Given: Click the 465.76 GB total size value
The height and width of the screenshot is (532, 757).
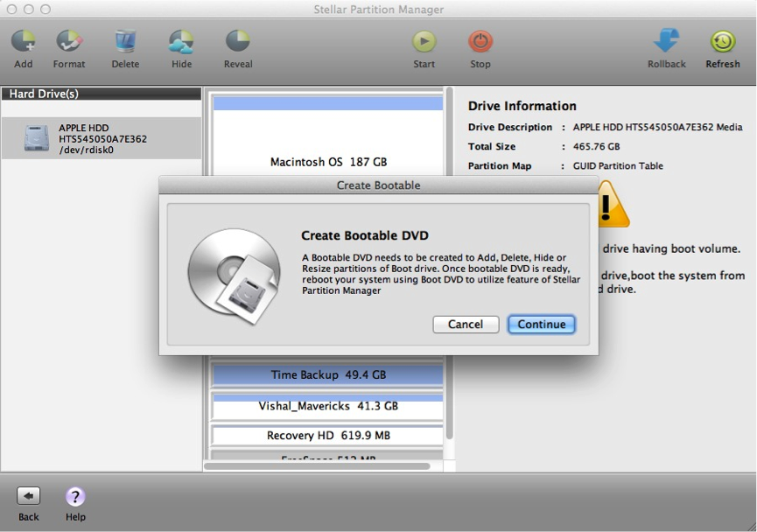Looking at the screenshot, I should point(596,147).
